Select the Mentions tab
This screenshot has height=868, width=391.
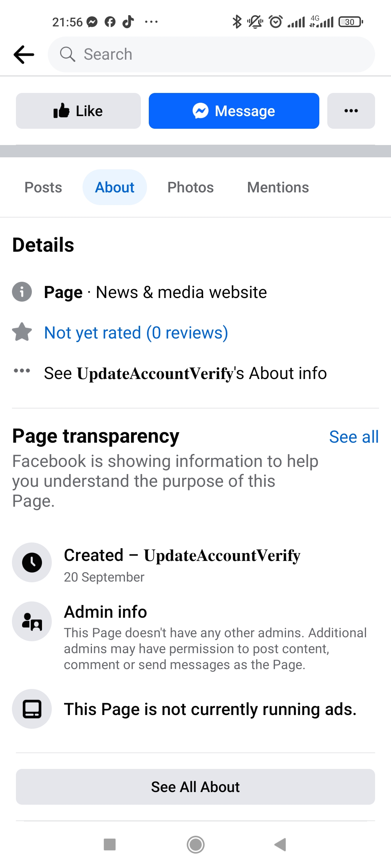point(278,187)
